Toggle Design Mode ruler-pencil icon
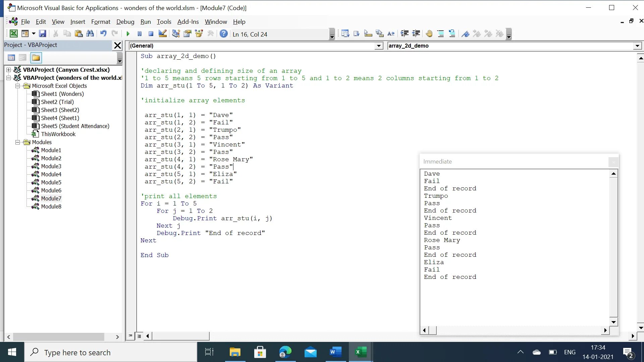This screenshot has height=362, width=644. (163, 34)
